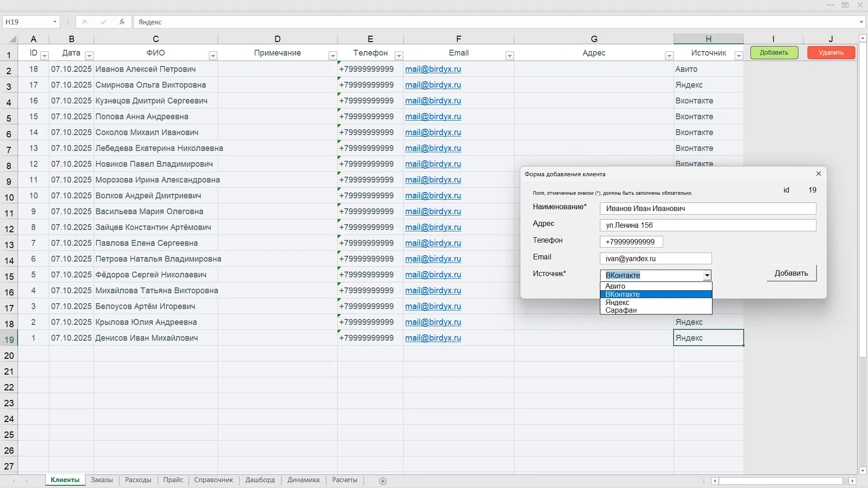The height and width of the screenshot is (488, 868).
Task: Open the Email column filter dropdown
Action: 509,56
